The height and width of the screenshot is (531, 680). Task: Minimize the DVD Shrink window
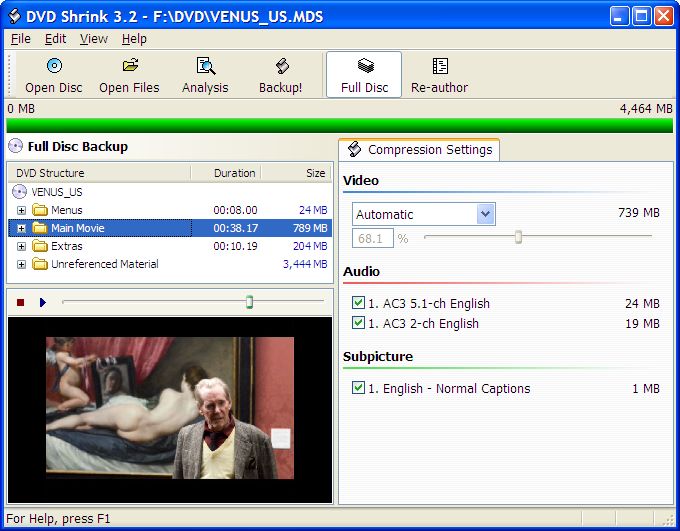coord(619,16)
